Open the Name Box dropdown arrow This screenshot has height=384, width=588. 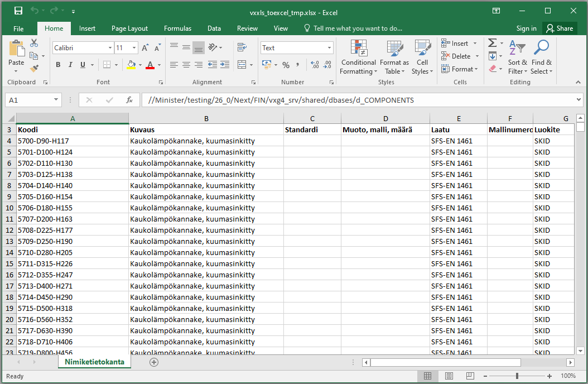click(x=56, y=100)
